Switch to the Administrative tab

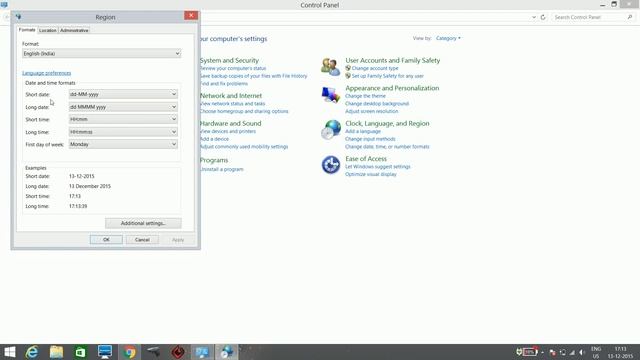coord(74,30)
